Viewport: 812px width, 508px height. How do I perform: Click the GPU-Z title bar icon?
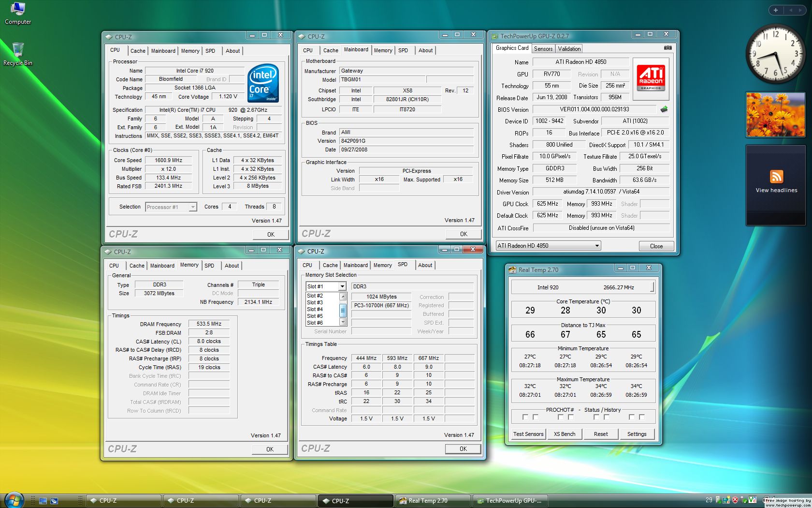pos(495,36)
